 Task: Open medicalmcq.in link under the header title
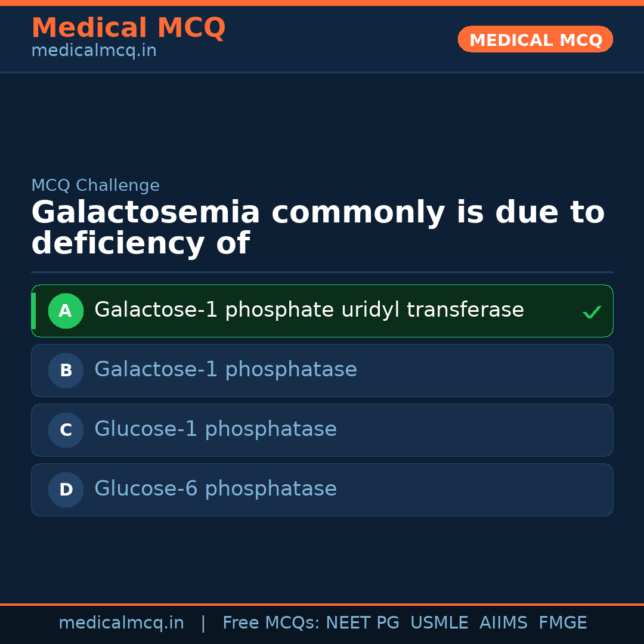pos(94,51)
